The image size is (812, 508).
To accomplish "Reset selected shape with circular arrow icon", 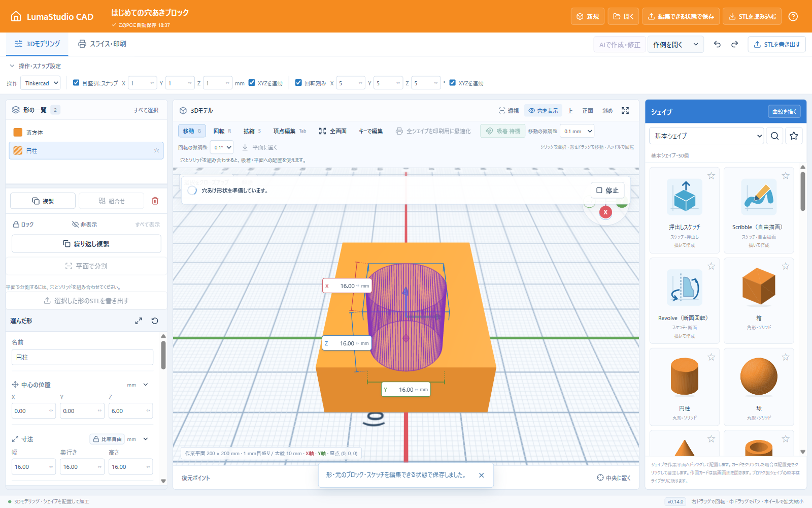I will coord(155,321).
